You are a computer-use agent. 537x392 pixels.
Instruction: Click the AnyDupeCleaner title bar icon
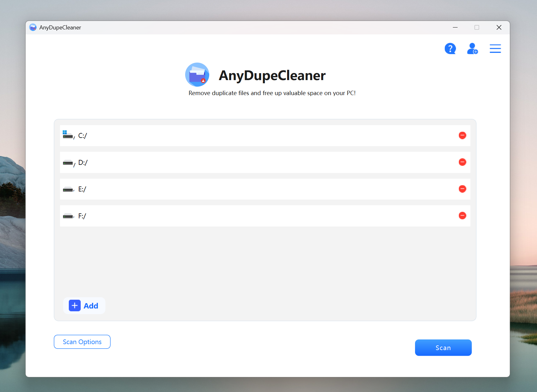coord(33,27)
